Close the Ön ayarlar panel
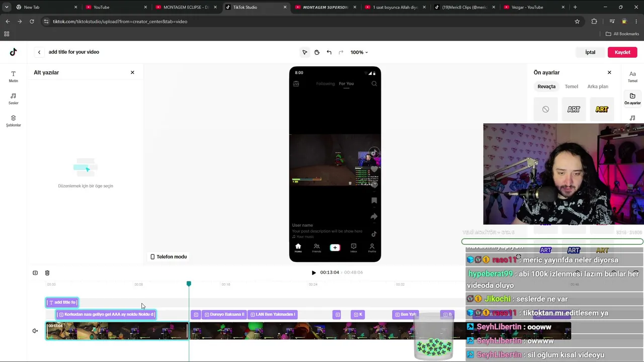 click(x=609, y=72)
